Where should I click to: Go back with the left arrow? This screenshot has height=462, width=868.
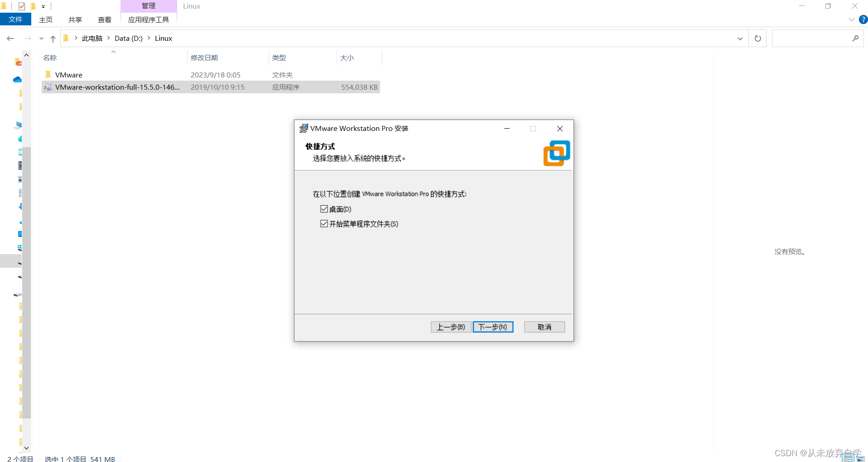coord(10,38)
